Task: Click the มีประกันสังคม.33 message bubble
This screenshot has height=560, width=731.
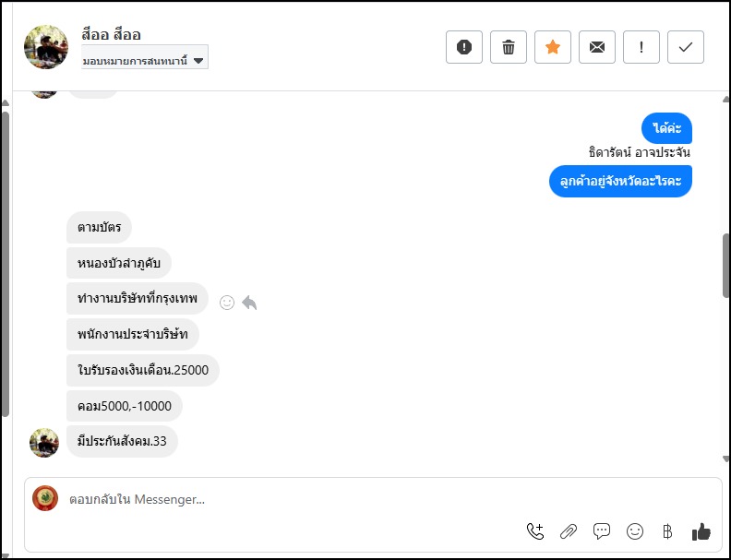Action: pyautogui.click(x=122, y=442)
